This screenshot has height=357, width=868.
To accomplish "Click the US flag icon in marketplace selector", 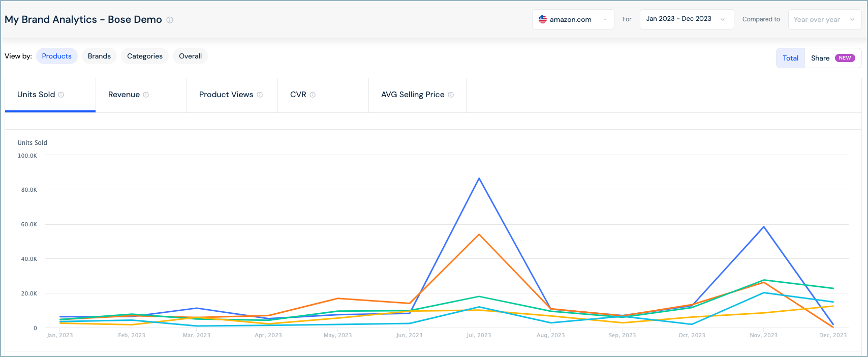I will pyautogui.click(x=543, y=19).
